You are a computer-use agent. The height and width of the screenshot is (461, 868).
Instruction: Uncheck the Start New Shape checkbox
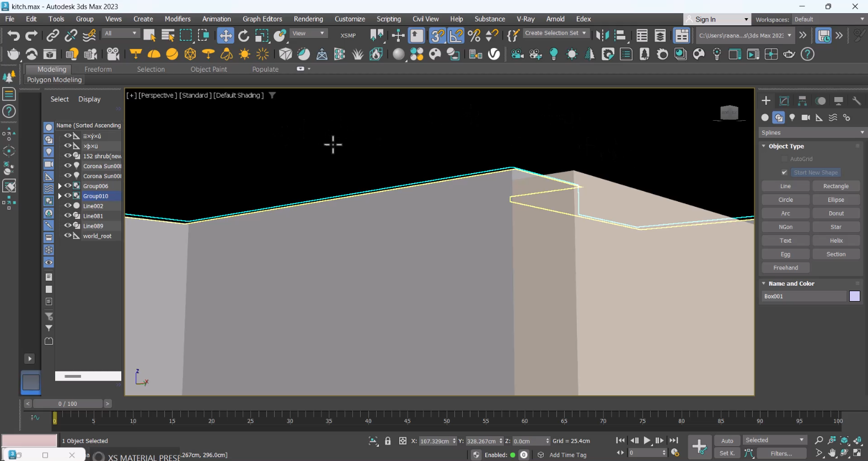click(784, 173)
